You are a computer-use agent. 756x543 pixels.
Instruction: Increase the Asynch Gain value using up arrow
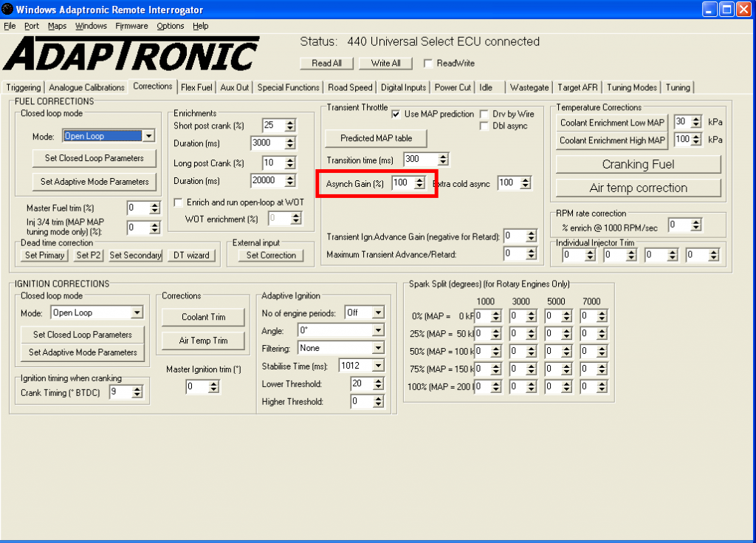tap(419, 180)
